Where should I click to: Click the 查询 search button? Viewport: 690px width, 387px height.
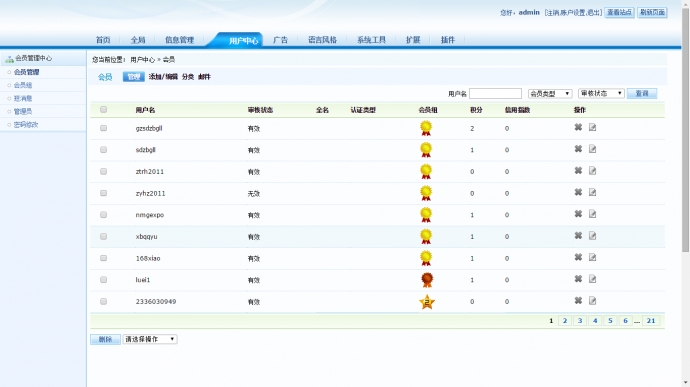tap(642, 93)
